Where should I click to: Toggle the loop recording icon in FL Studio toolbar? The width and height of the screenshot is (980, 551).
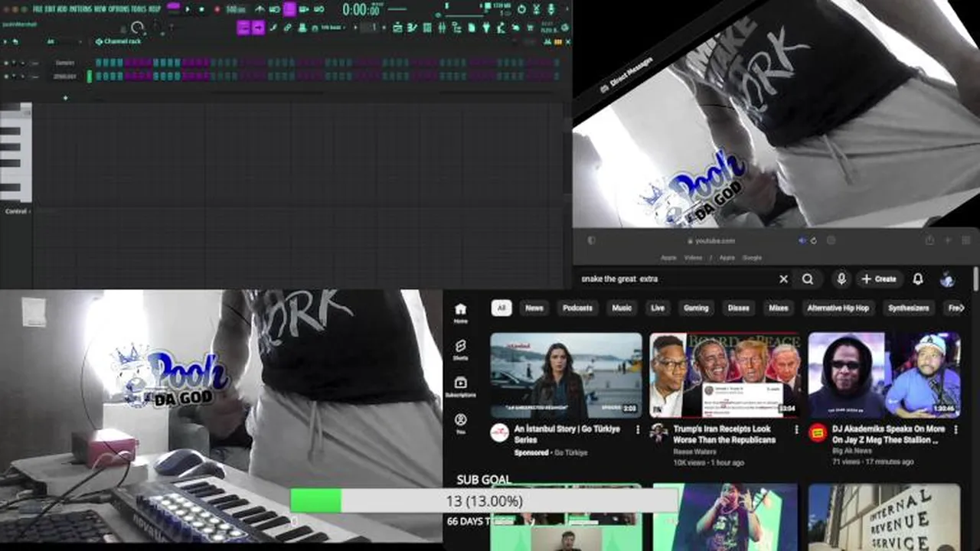[318, 9]
